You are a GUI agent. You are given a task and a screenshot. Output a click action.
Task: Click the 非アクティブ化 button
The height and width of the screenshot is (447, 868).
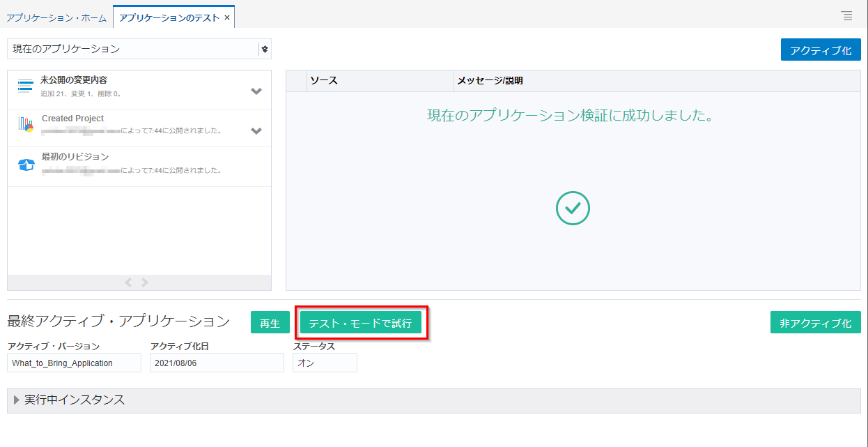pos(815,323)
